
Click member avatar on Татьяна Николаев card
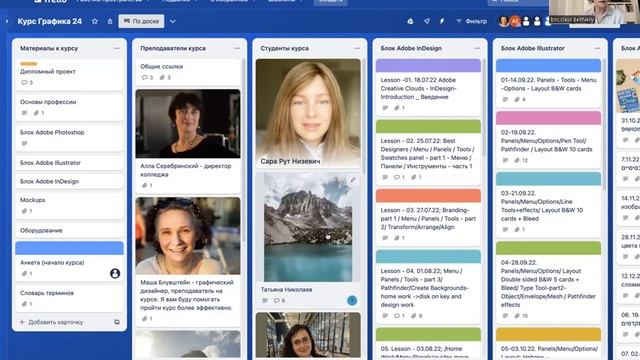[x=352, y=300]
